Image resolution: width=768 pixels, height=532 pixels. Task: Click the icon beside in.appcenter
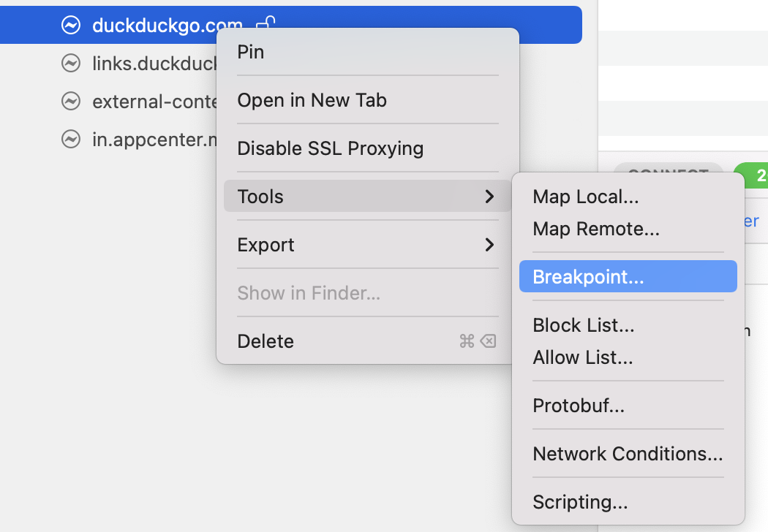pyautogui.click(x=71, y=140)
